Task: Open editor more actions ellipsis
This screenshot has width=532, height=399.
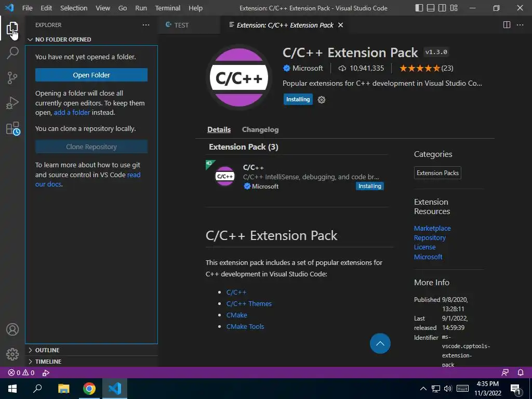Action: (520, 25)
